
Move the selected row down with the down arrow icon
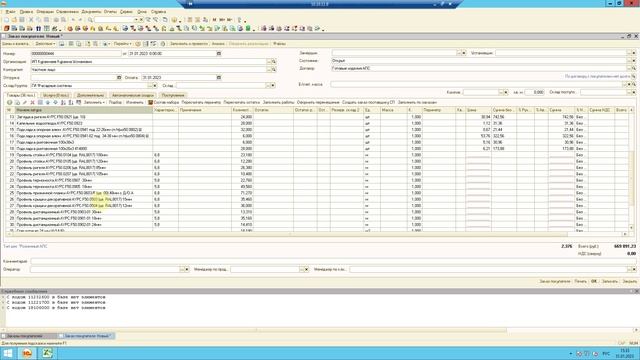(x=56, y=102)
